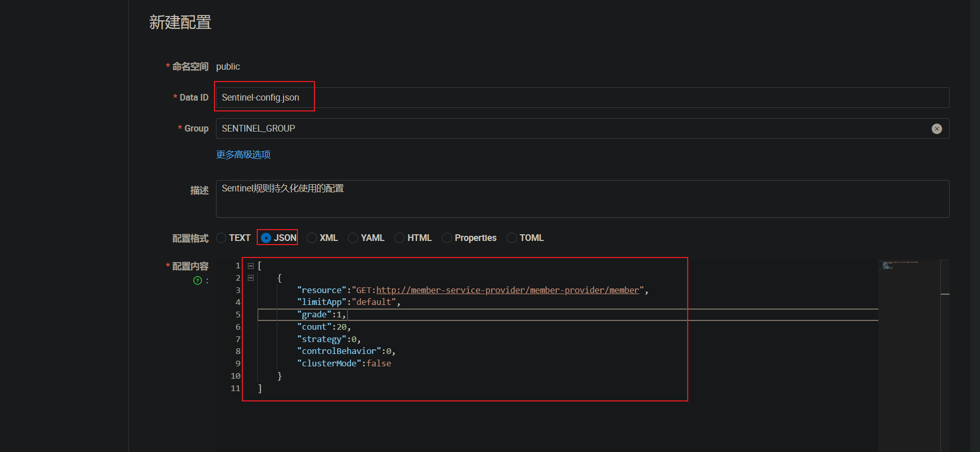Click the green help icon under 配置内容

point(197,281)
